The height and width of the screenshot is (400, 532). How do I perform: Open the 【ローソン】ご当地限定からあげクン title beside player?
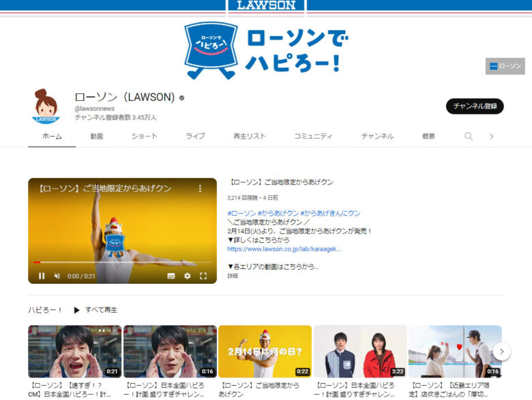[x=280, y=182]
